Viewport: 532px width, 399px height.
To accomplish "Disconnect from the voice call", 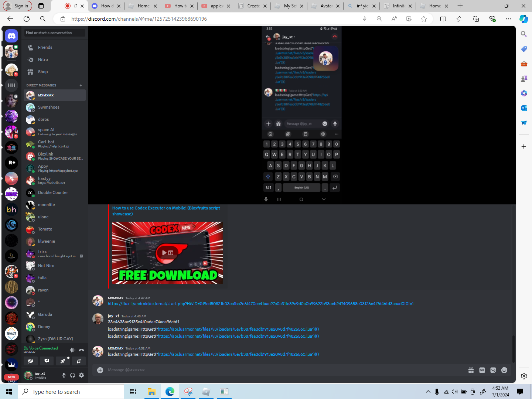I will click(82, 350).
